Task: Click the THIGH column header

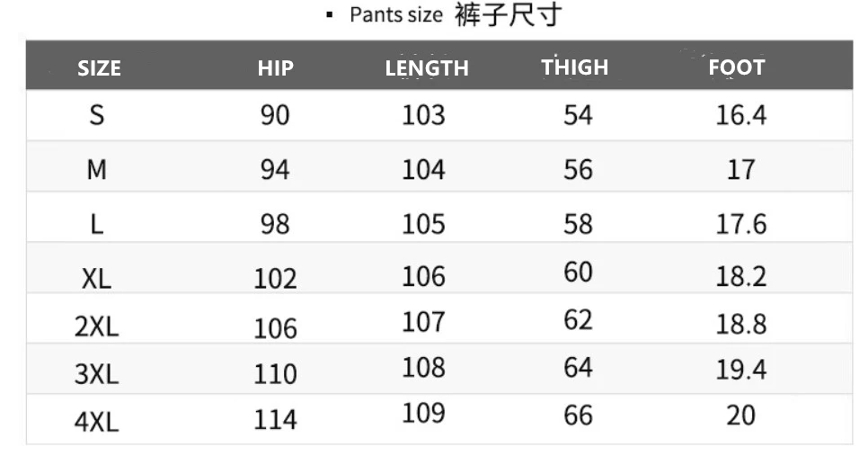Action: coord(575,67)
